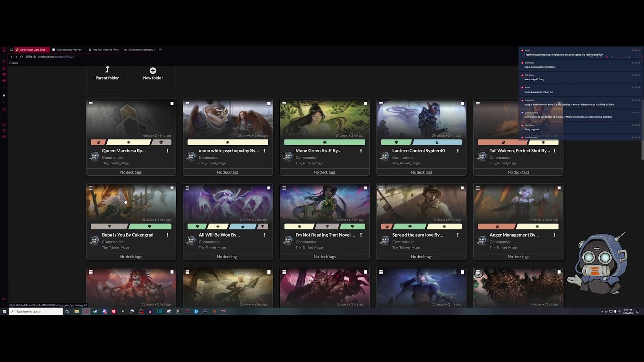Open more options for Tail Wakeen deck
This screenshot has height=362, width=644.
coord(554,151)
